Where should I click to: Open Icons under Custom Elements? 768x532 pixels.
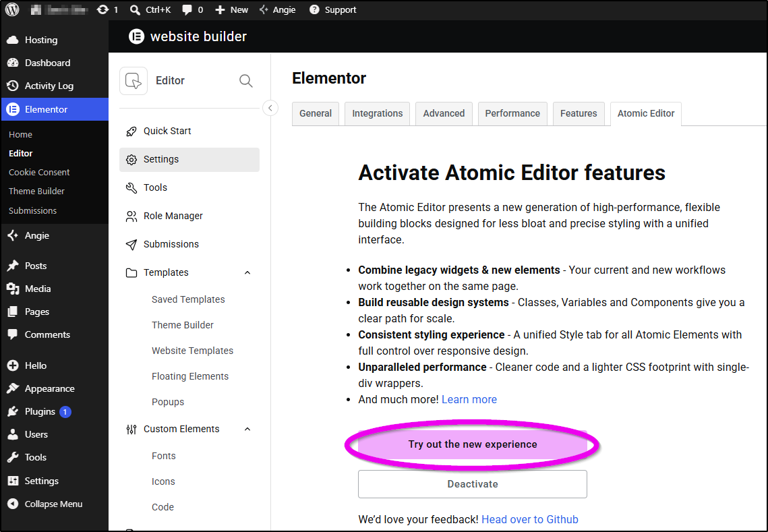163,481
